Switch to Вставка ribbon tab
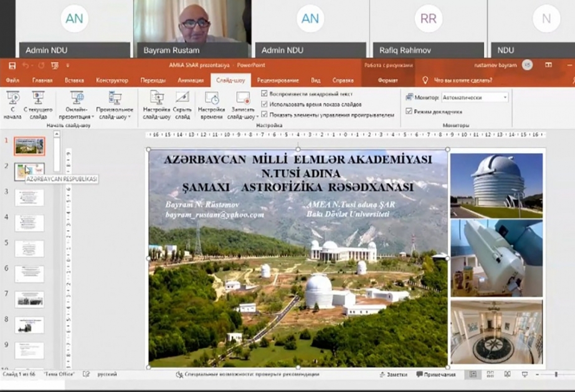This screenshot has width=575, height=392. point(74,80)
